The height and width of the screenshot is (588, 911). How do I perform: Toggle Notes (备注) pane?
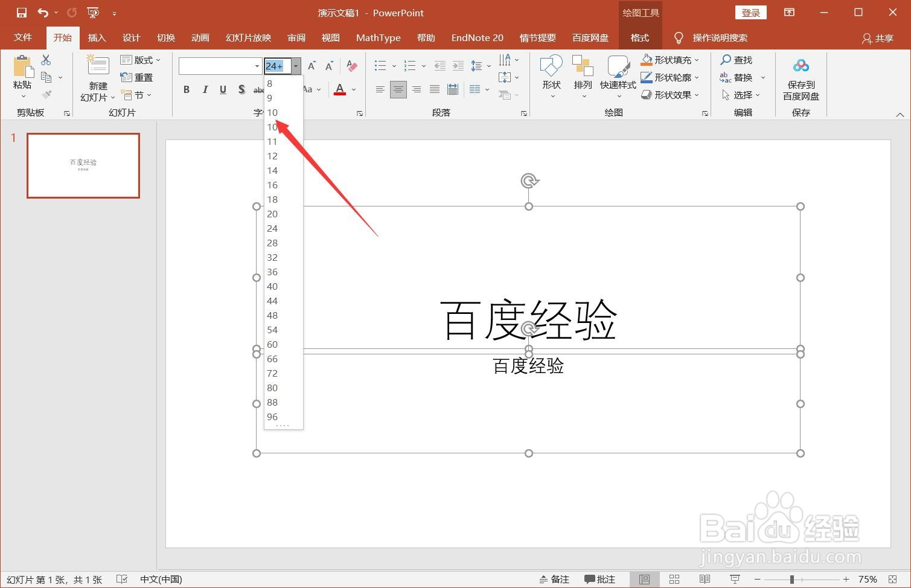(x=554, y=579)
